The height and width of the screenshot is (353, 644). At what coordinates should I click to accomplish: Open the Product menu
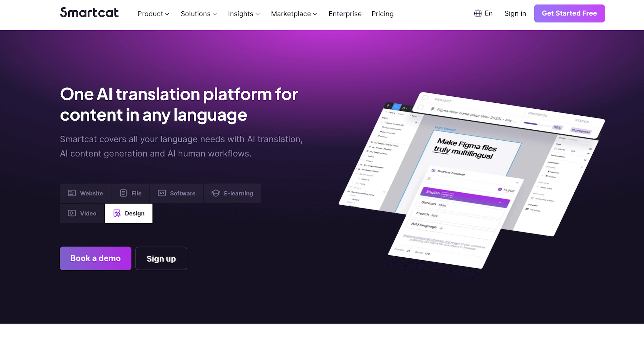click(x=153, y=14)
